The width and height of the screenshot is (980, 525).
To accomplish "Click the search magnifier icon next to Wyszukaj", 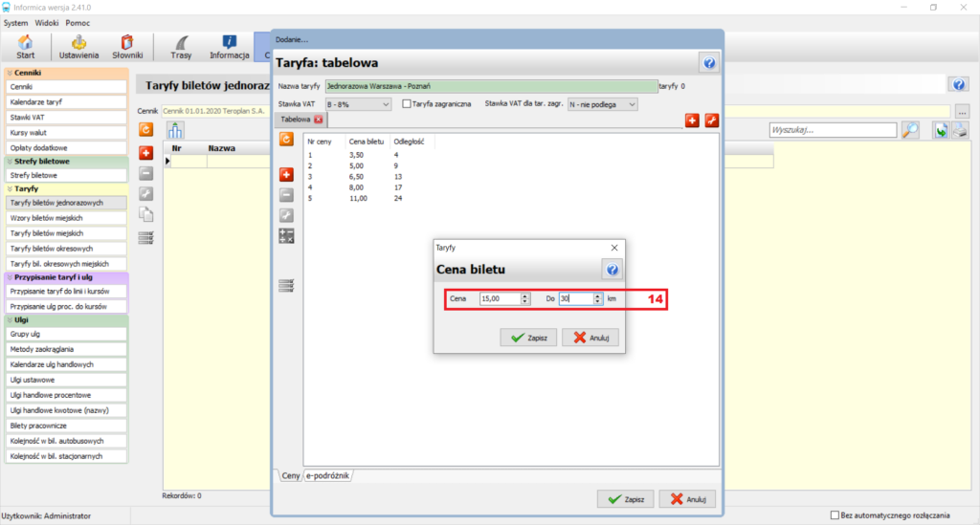I will point(911,130).
